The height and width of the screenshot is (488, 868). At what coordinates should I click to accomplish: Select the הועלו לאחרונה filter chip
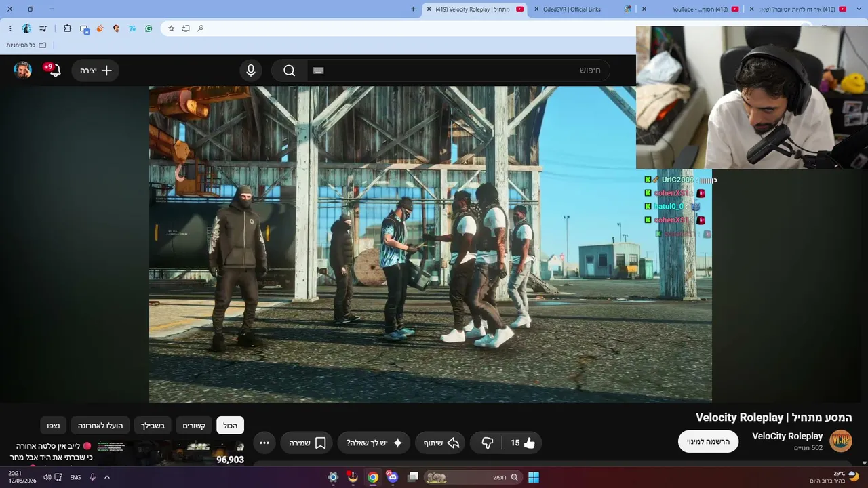100,426
